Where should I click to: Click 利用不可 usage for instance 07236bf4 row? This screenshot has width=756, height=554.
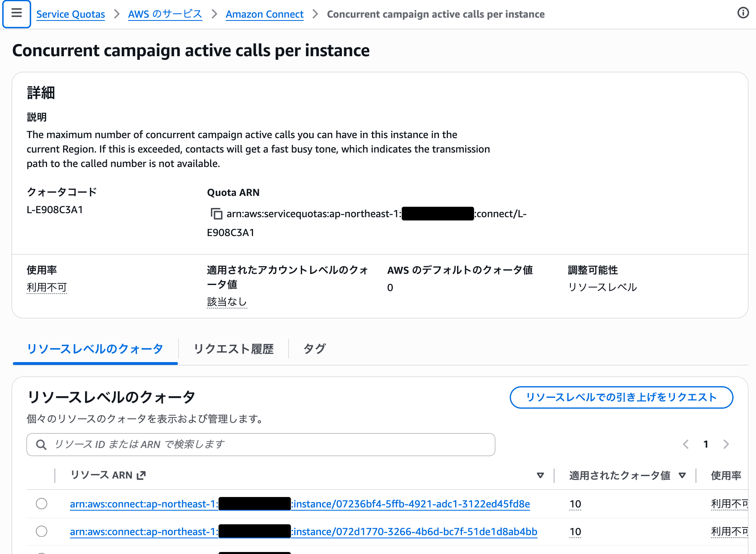[729, 504]
